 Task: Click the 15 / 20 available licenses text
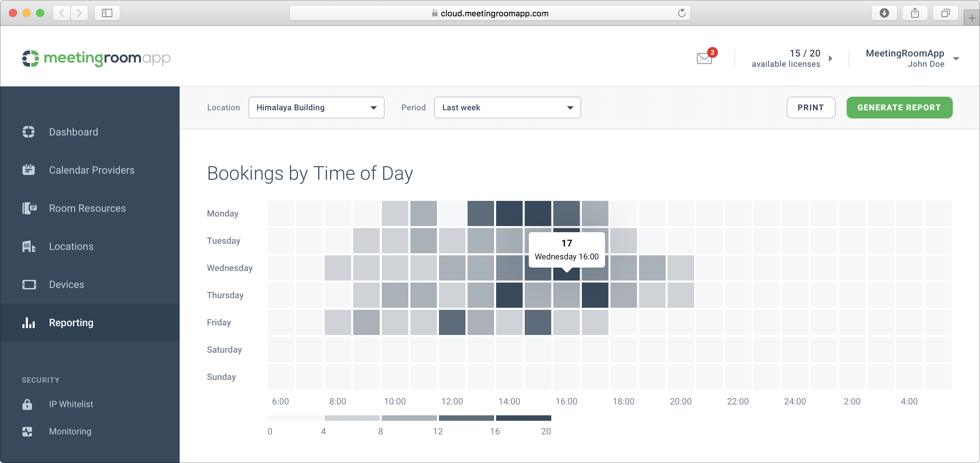pos(786,58)
